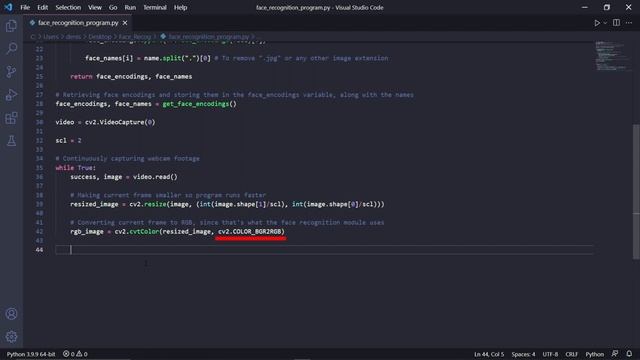Open editor More Actions ellipsis
640x360 pixels.
629,23
